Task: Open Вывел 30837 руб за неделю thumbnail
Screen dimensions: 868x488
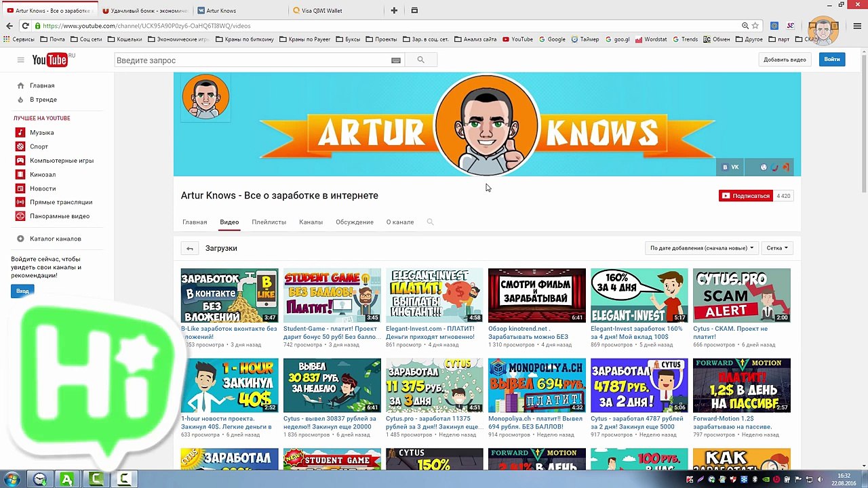Action: (332, 386)
